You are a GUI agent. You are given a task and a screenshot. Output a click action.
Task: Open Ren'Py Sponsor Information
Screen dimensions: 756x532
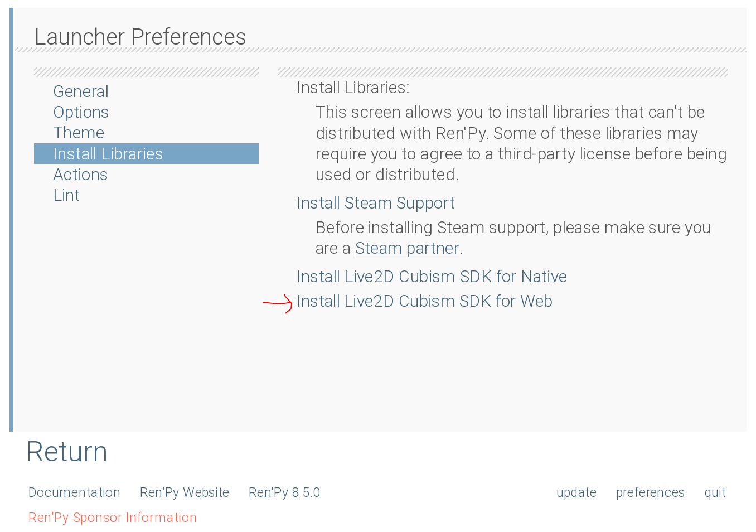click(x=112, y=518)
